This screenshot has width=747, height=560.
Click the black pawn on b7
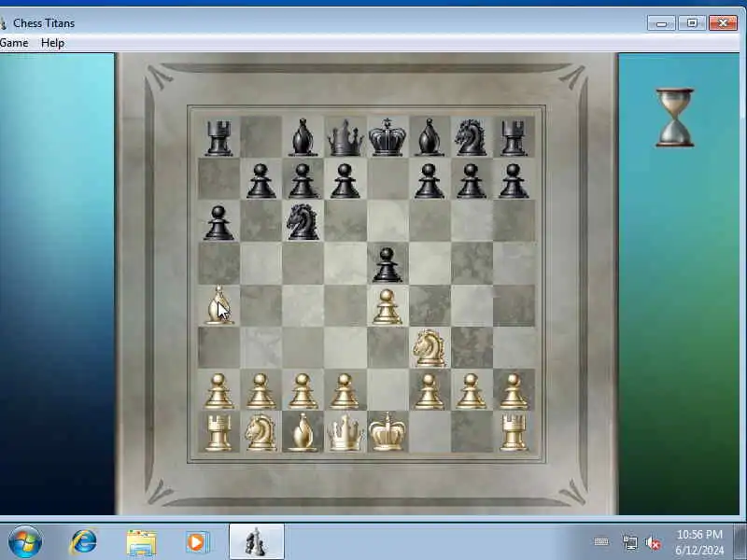pos(261,181)
